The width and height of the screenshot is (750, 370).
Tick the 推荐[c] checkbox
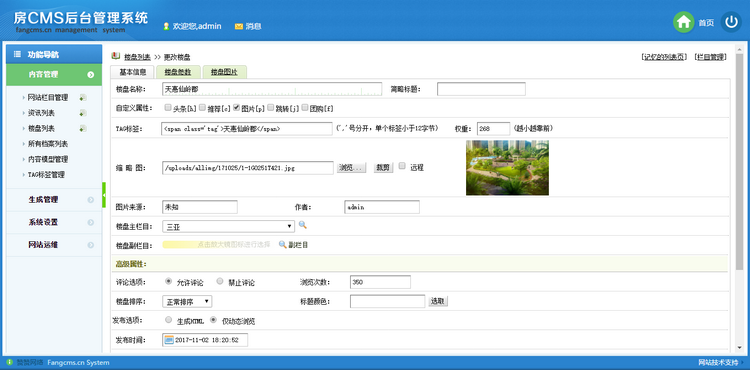[x=202, y=108]
